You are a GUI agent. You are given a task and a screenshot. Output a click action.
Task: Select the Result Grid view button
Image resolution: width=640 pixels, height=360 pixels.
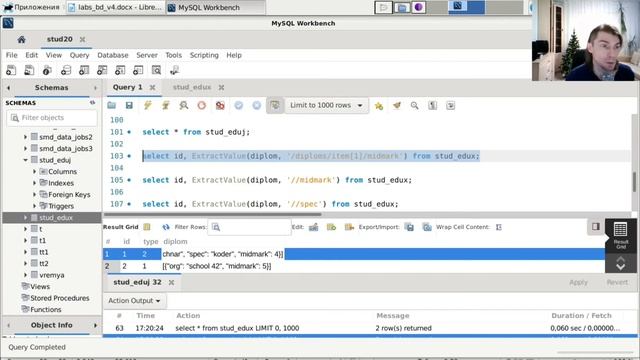tap(620, 235)
